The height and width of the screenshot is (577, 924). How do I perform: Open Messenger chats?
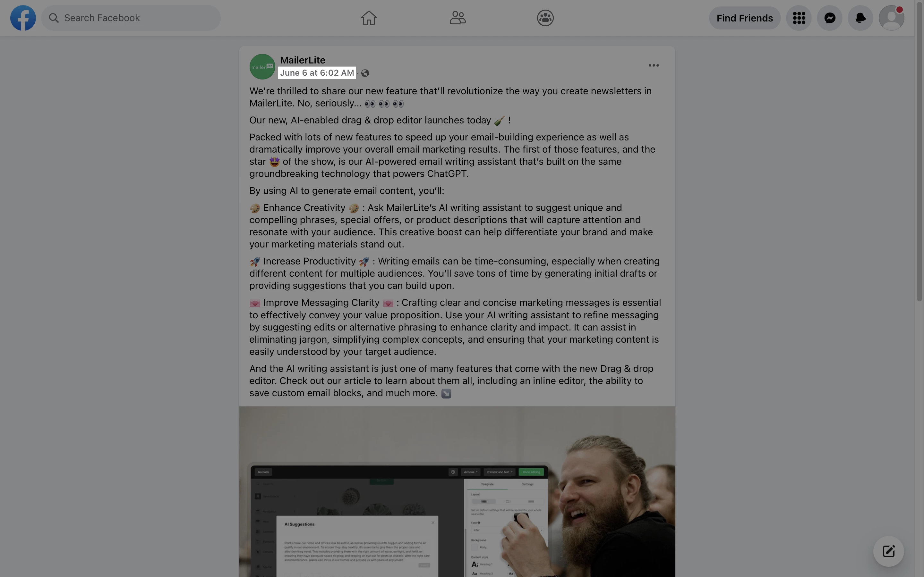[x=830, y=18]
